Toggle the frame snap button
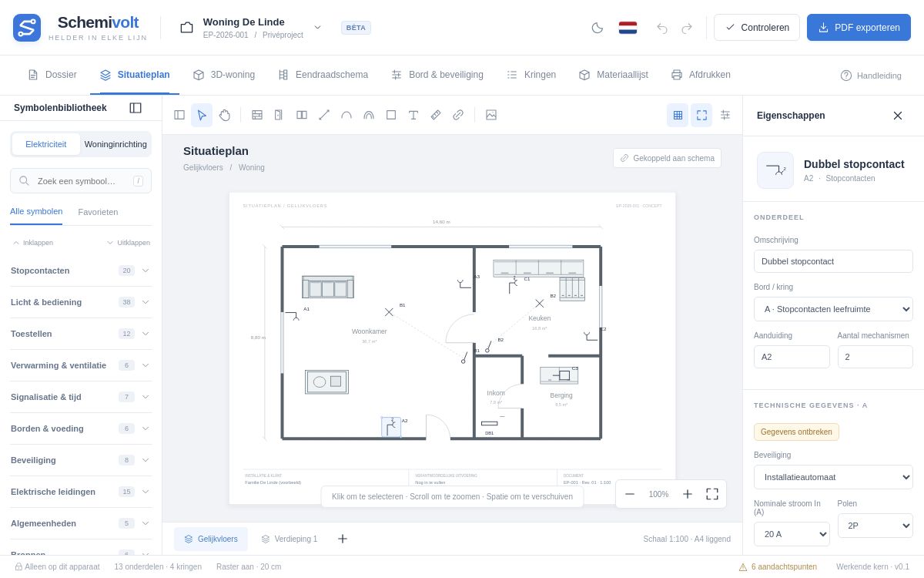Image resolution: width=924 pixels, height=578 pixels. pyautogui.click(x=701, y=115)
